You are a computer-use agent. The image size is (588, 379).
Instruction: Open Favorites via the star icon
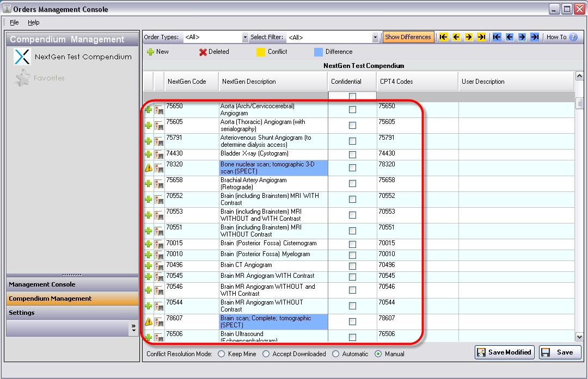[x=22, y=78]
